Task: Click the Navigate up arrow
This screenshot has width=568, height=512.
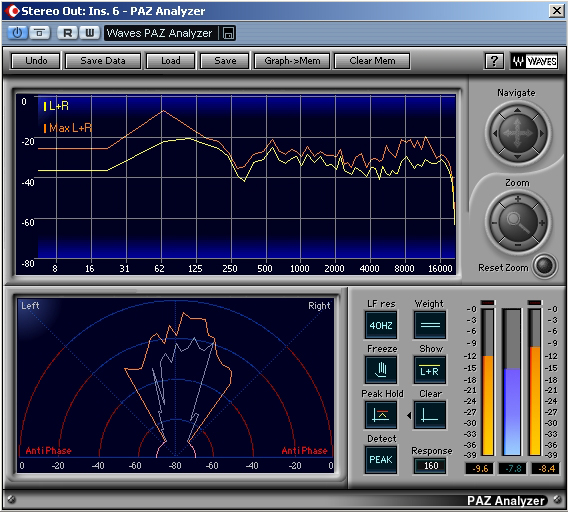Action: 517,110
